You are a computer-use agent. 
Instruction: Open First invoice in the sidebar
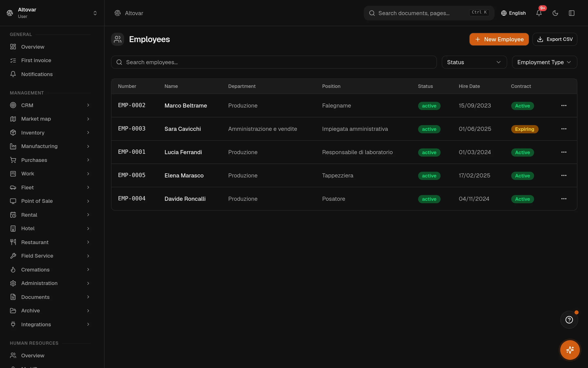[50, 60]
